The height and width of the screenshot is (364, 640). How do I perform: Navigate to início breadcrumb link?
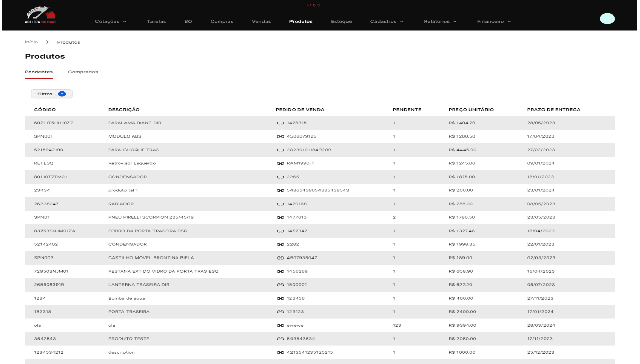tap(31, 42)
